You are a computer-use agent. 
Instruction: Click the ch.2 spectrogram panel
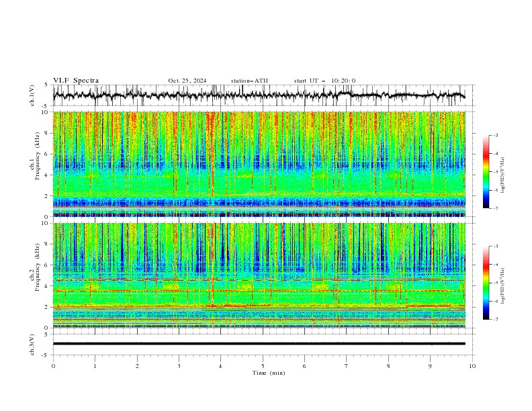[x=259, y=275]
